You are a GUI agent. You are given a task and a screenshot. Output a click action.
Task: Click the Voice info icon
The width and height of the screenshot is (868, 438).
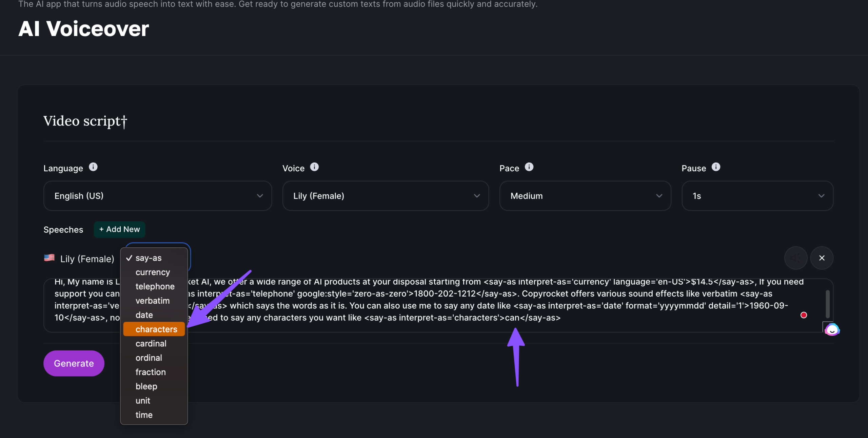pos(314,167)
